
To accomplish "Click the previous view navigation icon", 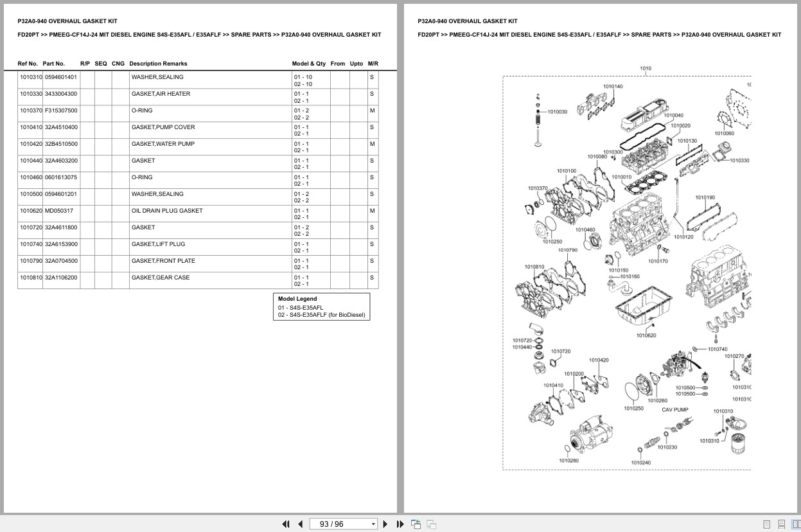I will (416, 524).
